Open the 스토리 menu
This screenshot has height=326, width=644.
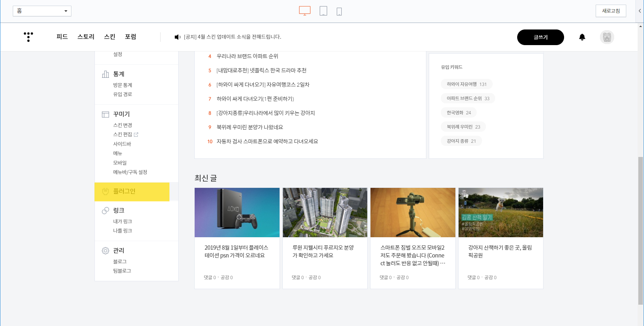(x=86, y=37)
